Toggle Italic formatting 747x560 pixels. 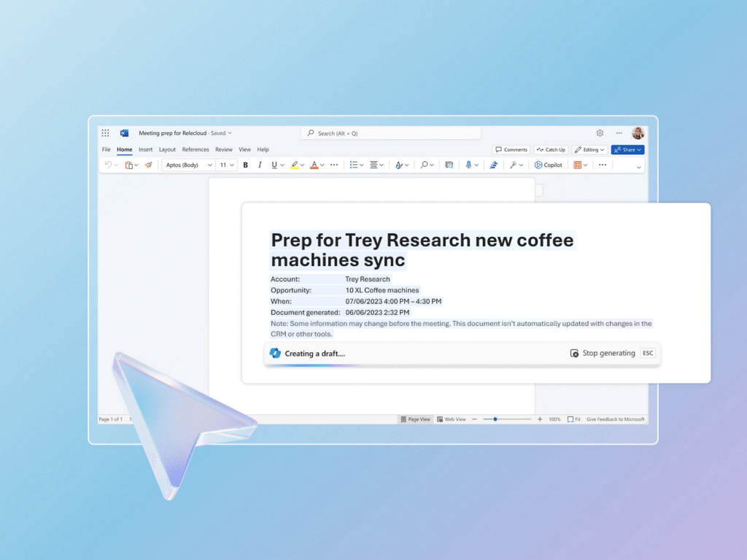coord(259,165)
